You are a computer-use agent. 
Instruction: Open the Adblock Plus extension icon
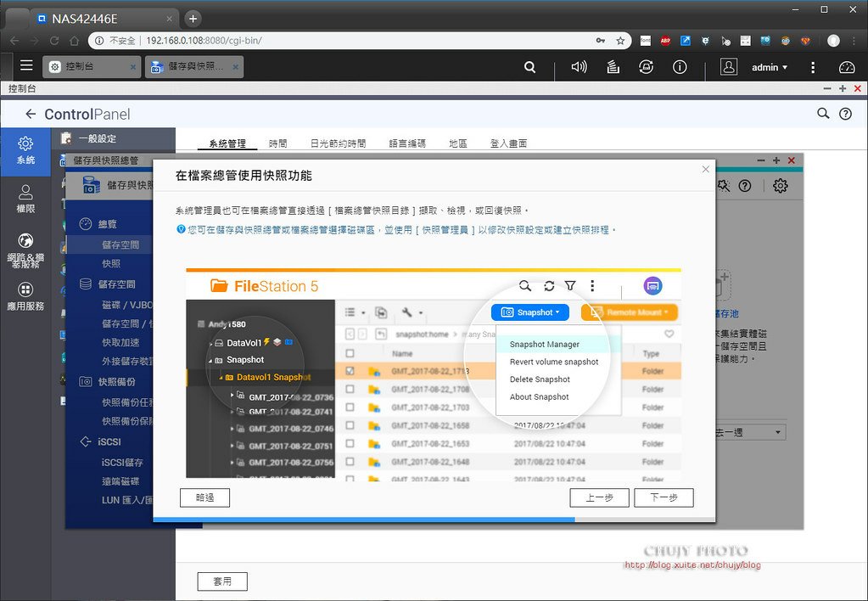pyautogui.click(x=665, y=41)
